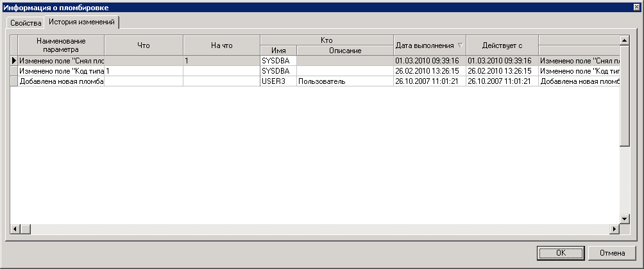The image size is (644, 269).
Task: Click the OK button
Action: click(x=560, y=252)
